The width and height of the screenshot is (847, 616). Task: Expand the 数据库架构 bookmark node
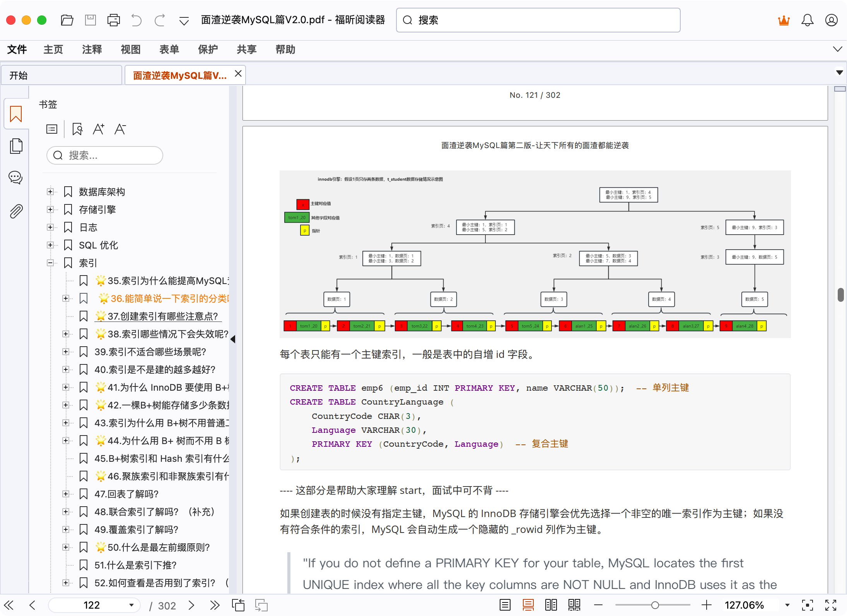(x=50, y=191)
